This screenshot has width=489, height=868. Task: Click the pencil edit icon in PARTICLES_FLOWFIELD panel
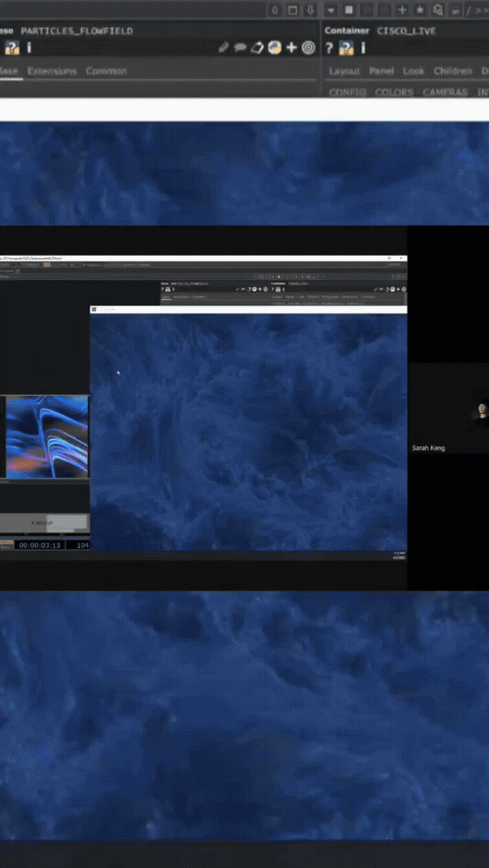pyautogui.click(x=224, y=47)
